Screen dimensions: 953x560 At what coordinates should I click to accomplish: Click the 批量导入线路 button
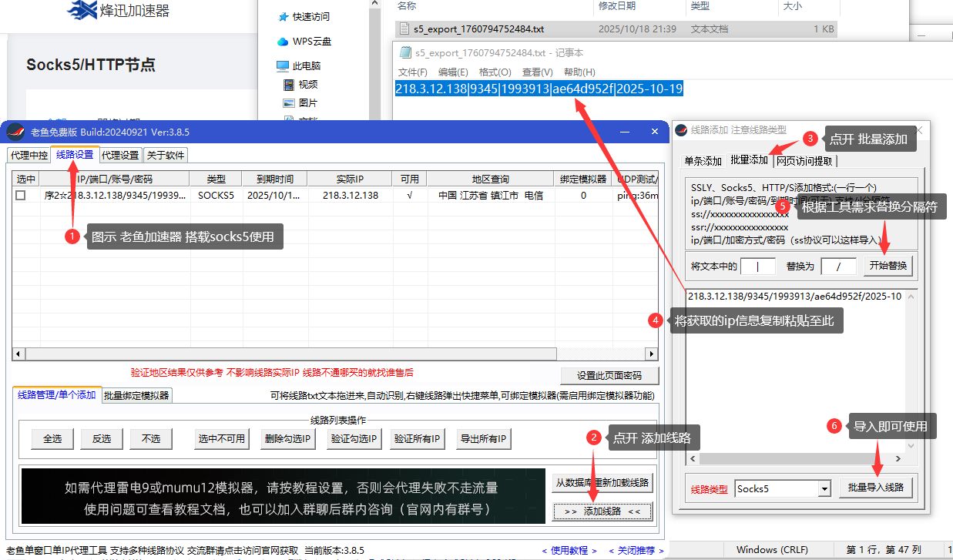pos(875,488)
